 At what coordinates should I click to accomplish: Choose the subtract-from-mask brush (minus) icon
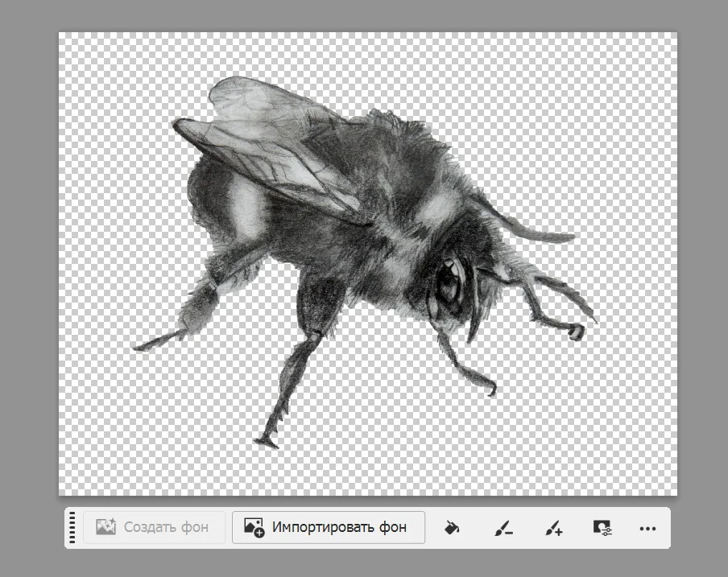[x=503, y=528]
